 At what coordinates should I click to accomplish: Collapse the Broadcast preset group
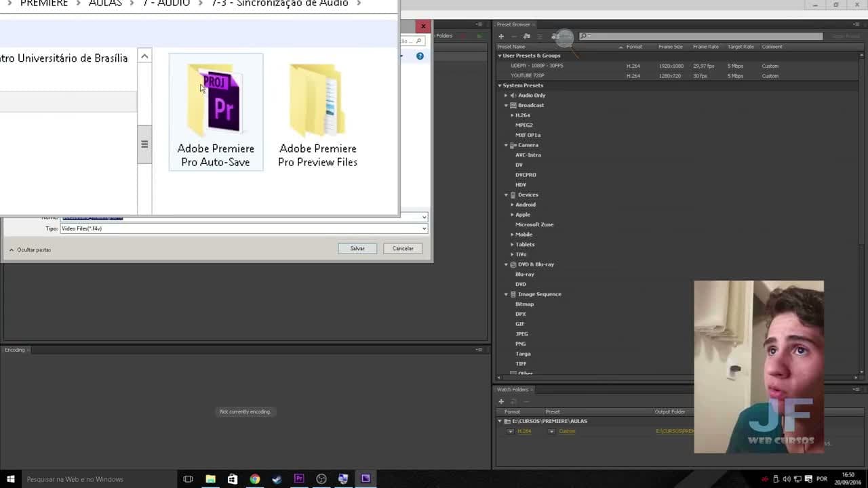pos(506,105)
